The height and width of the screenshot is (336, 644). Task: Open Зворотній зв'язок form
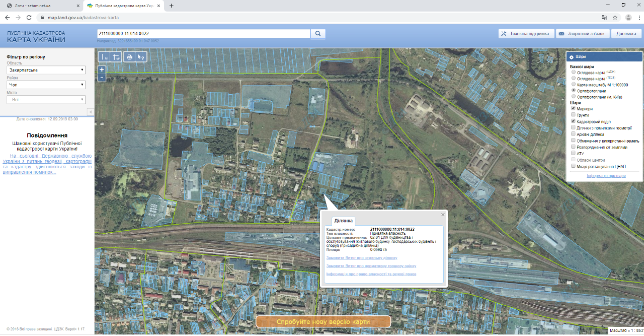[583, 34]
